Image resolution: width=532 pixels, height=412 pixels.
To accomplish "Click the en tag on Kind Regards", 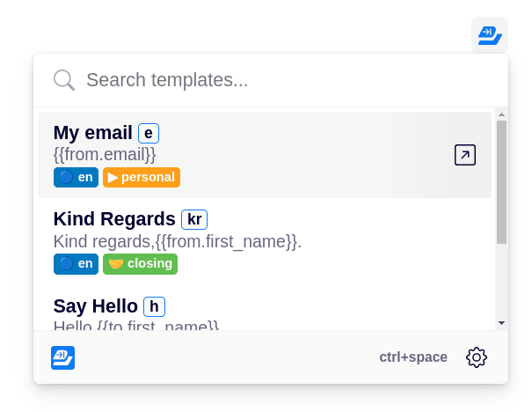I will pyautogui.click(x=76, y=264).
